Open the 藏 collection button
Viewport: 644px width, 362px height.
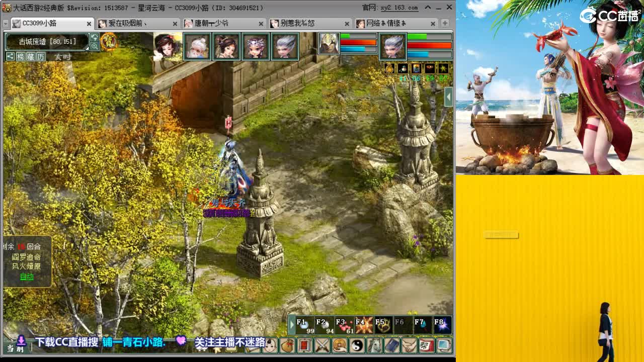pos(31,57)
